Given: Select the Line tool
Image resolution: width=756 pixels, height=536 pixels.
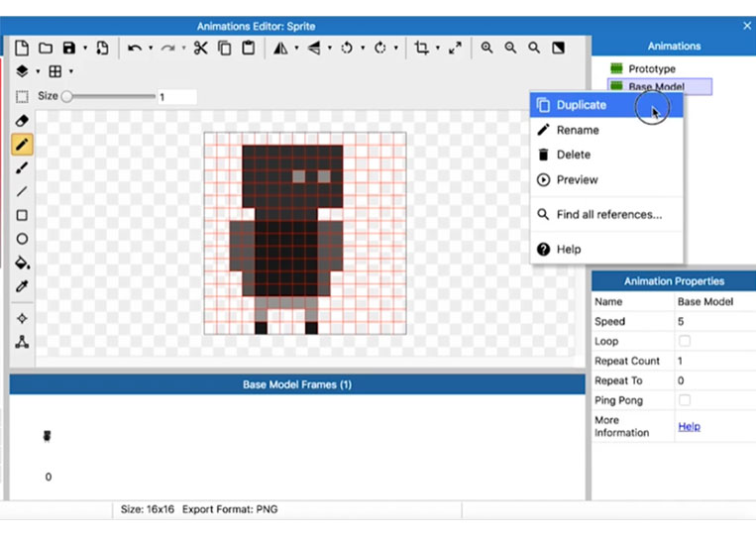Looking at the screenshot, I should [22, 191].
